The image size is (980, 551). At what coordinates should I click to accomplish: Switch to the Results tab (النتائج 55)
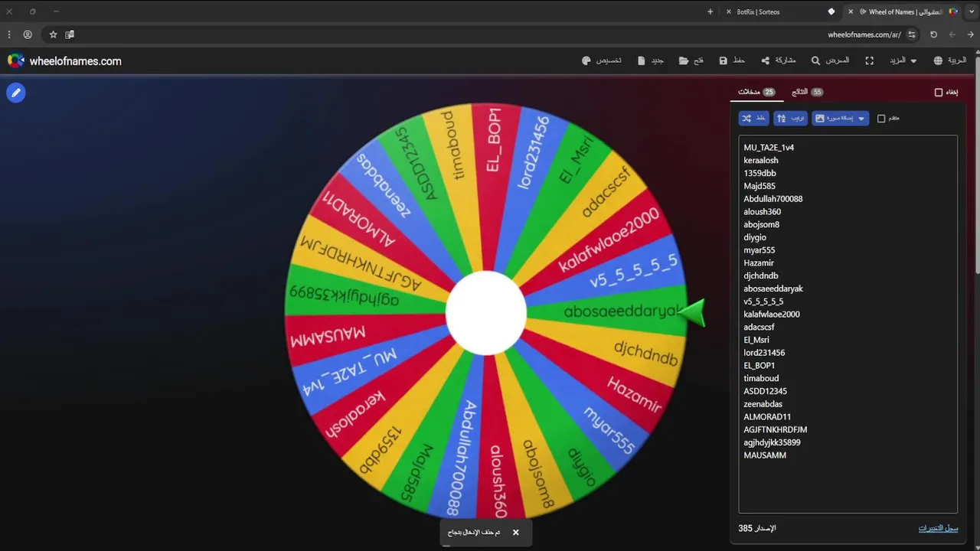(807, 92)
